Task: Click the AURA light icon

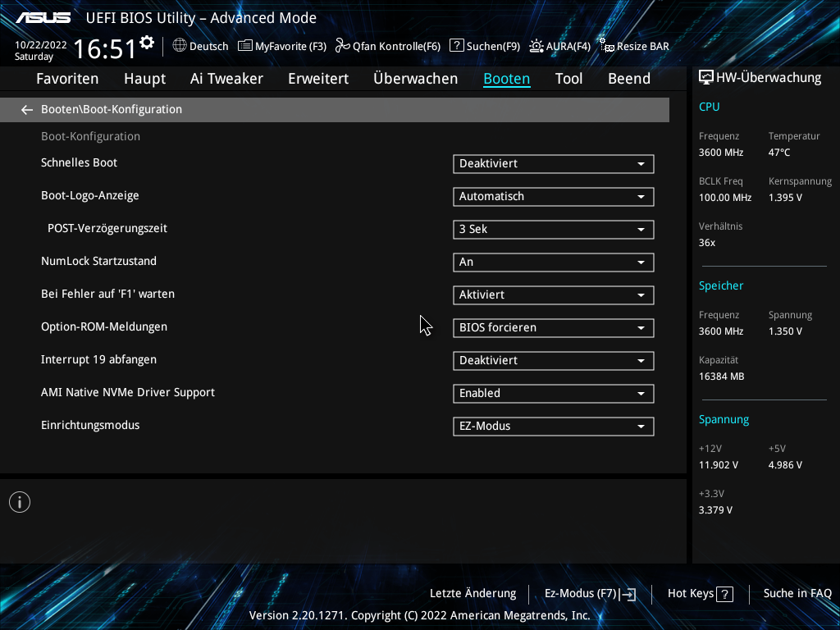Action: pos(536,46)
